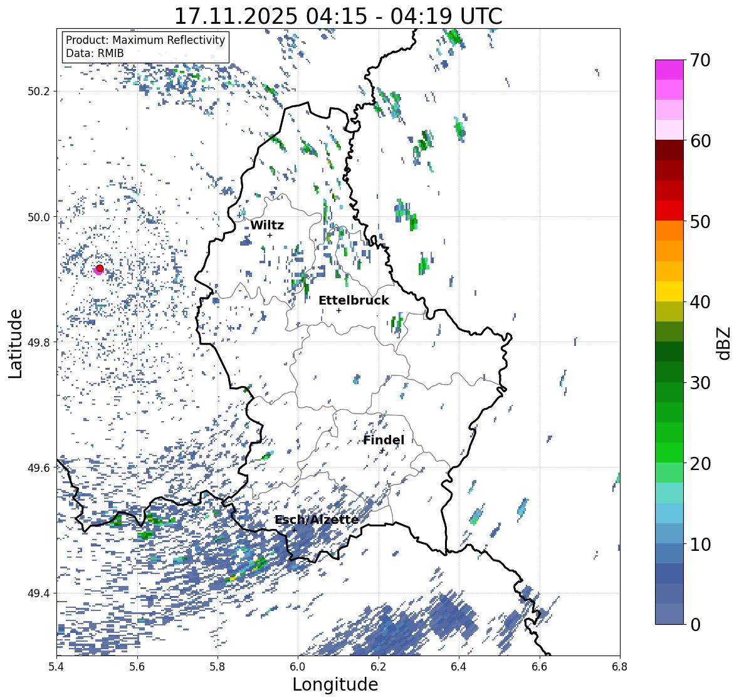Click the 6.0 longitude tick label

298,666
